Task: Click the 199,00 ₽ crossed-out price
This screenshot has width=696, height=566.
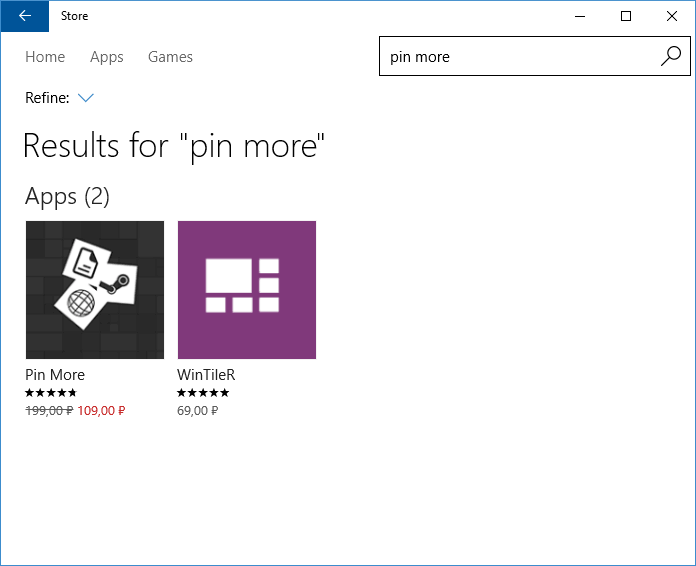Action: (49, 411)
